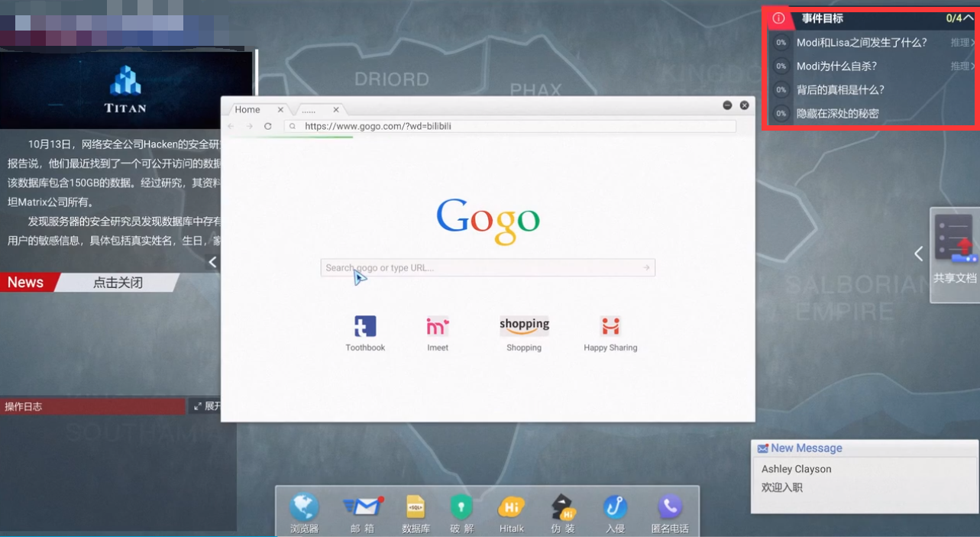Switch to the '......' browser tab
The width and height of the screenshot is (980, 537).
309,110
